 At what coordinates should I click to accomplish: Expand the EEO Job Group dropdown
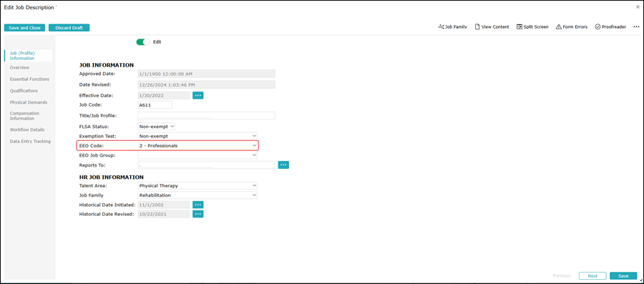pyautogui.click(x=197, y=155)
